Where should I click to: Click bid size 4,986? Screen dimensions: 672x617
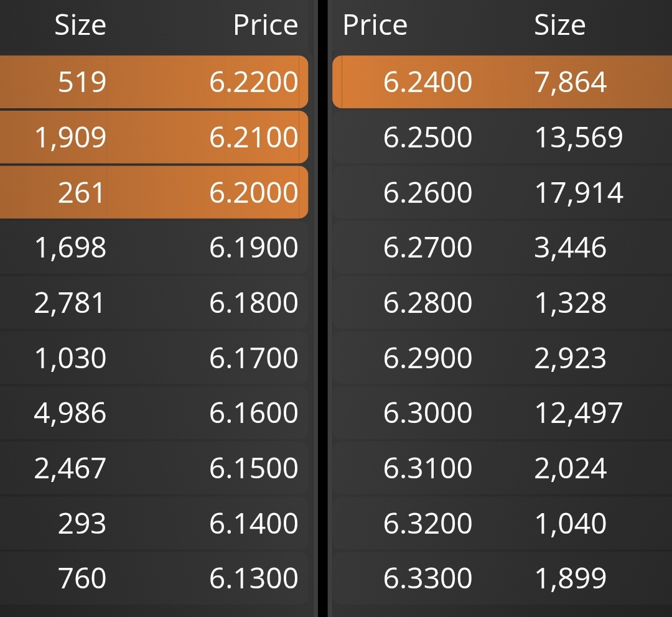(70, 413)
